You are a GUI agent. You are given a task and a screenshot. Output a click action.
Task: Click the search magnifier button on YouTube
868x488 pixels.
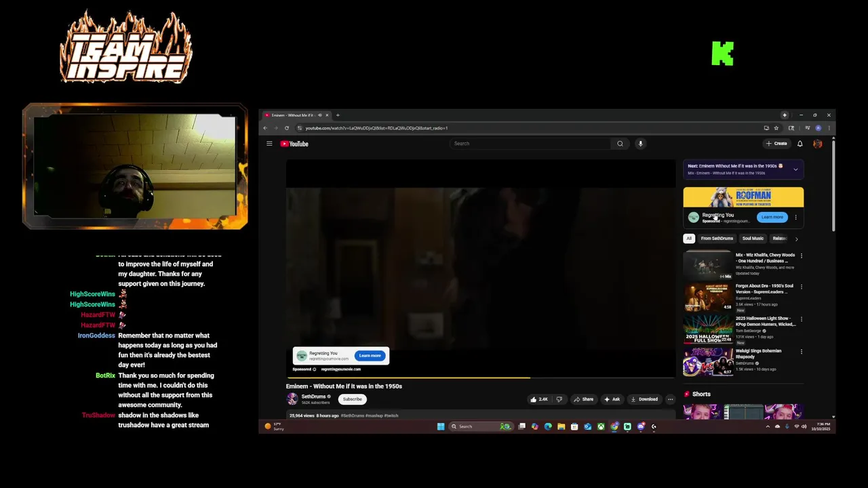pos(620,144)
